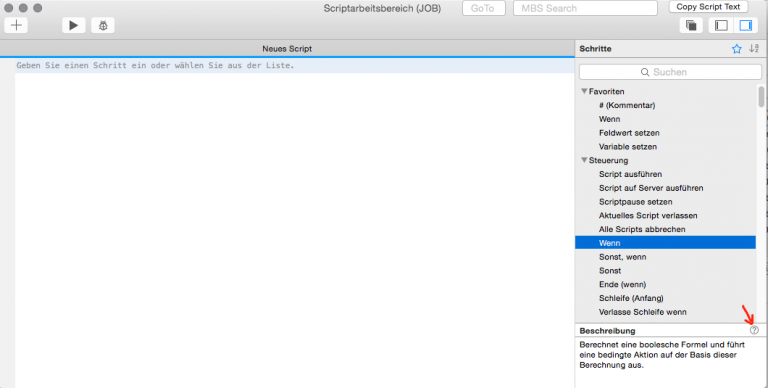
Task: Open the script debugger bug icon
Action: (103, 25)
